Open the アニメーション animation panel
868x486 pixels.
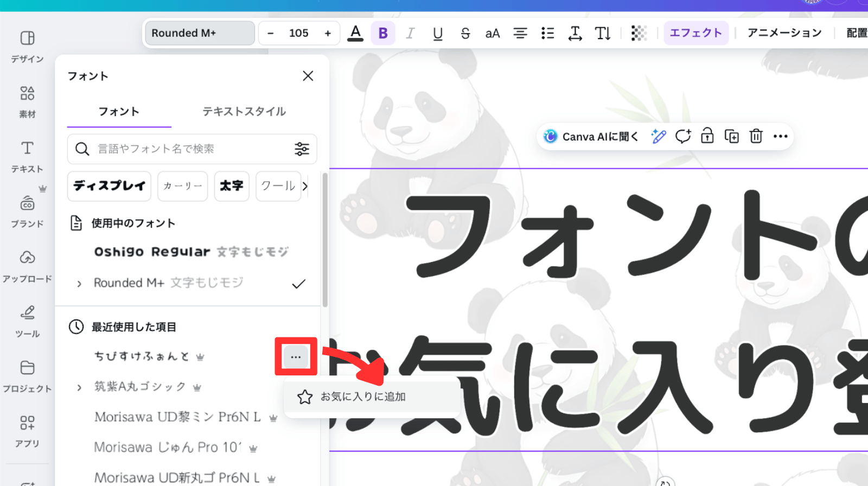coord(784,33)
